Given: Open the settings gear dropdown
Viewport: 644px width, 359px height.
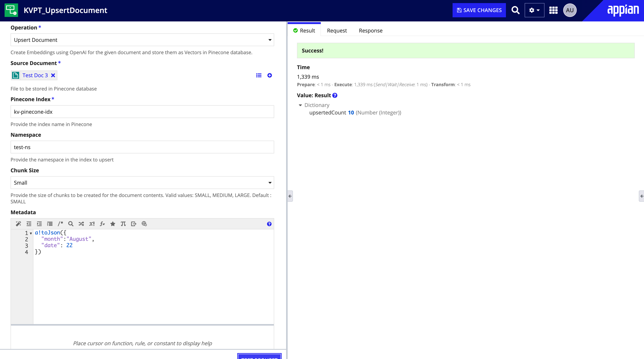Looking at the screenshot, I should click(x=534, y=10).
